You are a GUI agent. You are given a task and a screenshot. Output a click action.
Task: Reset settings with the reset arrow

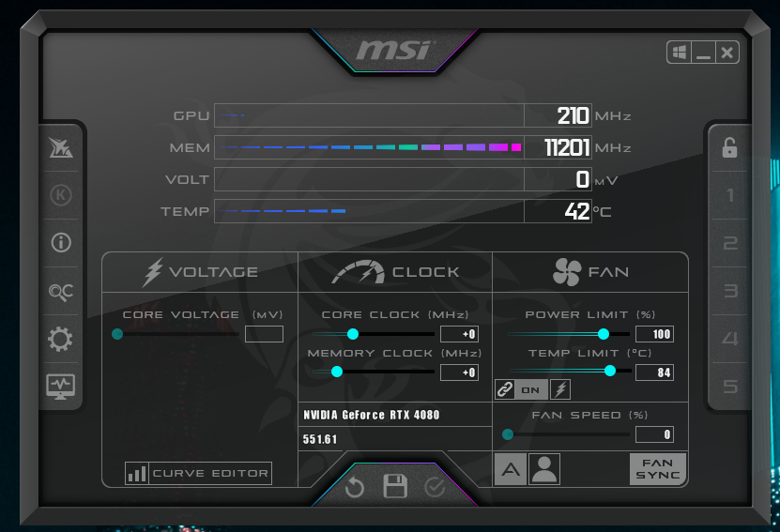(354, 487)
